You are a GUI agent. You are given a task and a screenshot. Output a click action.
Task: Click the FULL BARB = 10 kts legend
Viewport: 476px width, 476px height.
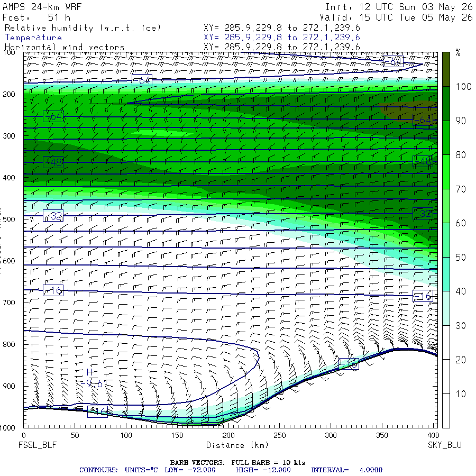pyautogui.click(x=268, y=463)
